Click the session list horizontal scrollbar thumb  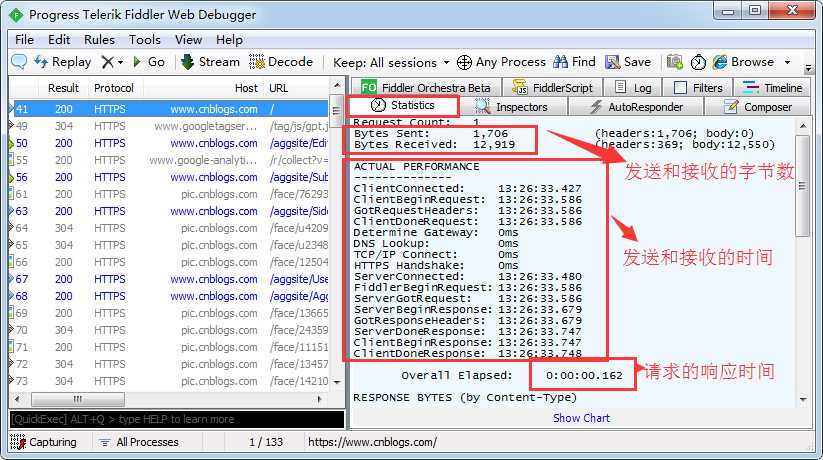pyautogui.click(x=78, y=399)
